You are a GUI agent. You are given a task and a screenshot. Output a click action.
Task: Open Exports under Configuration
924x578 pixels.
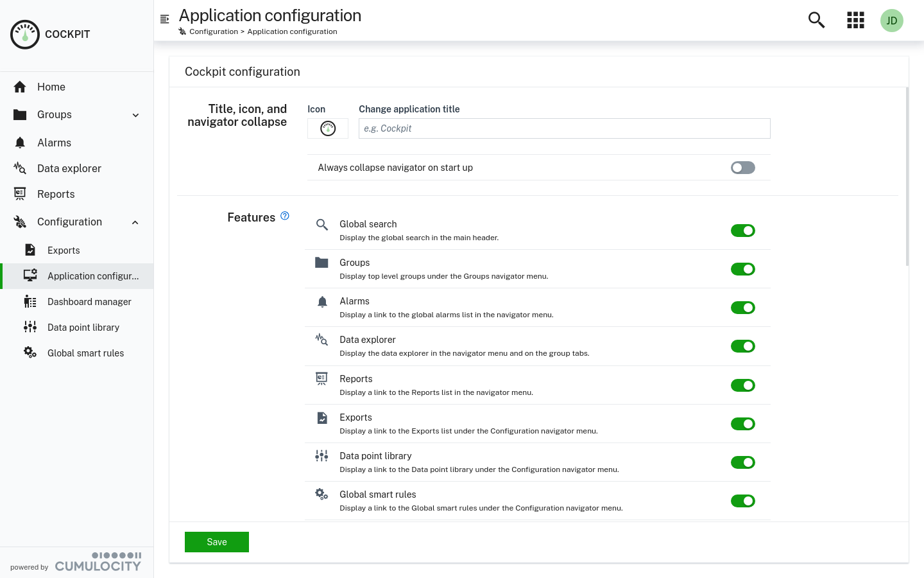tap(63, 250)
